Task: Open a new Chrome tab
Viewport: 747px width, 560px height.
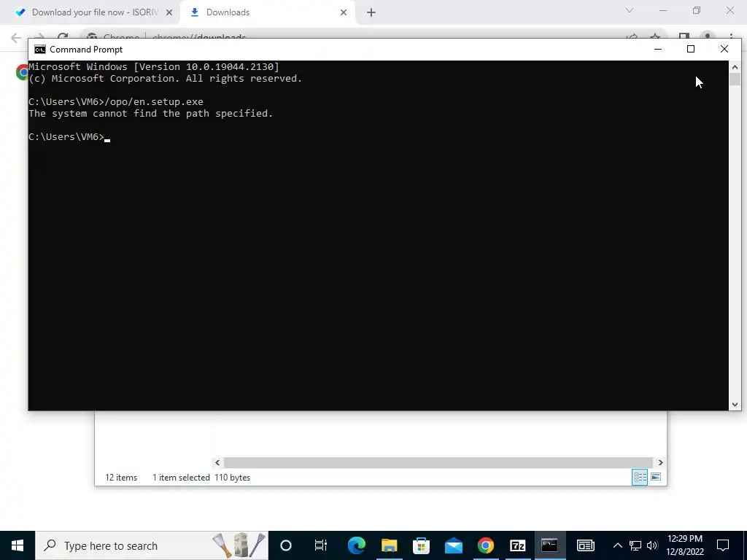Action: tap(371, 12)
